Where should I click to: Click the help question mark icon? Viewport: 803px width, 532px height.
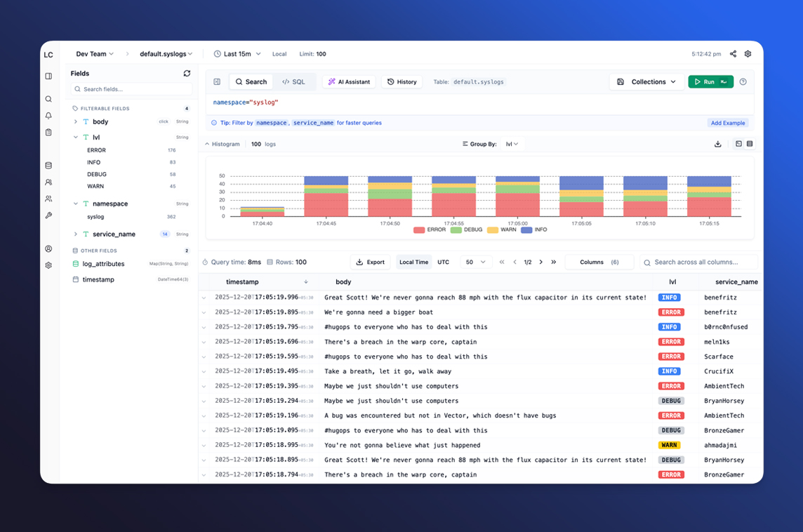(743, 82)
